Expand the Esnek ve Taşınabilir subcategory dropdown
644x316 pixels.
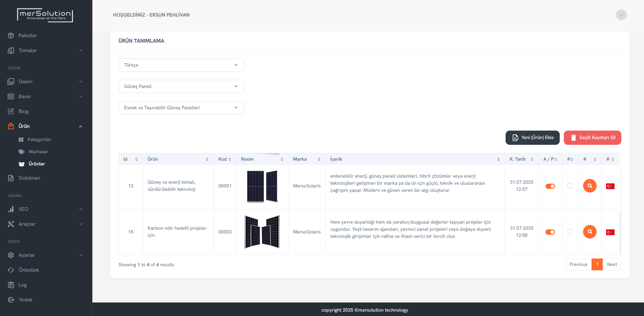coord(181,108)
